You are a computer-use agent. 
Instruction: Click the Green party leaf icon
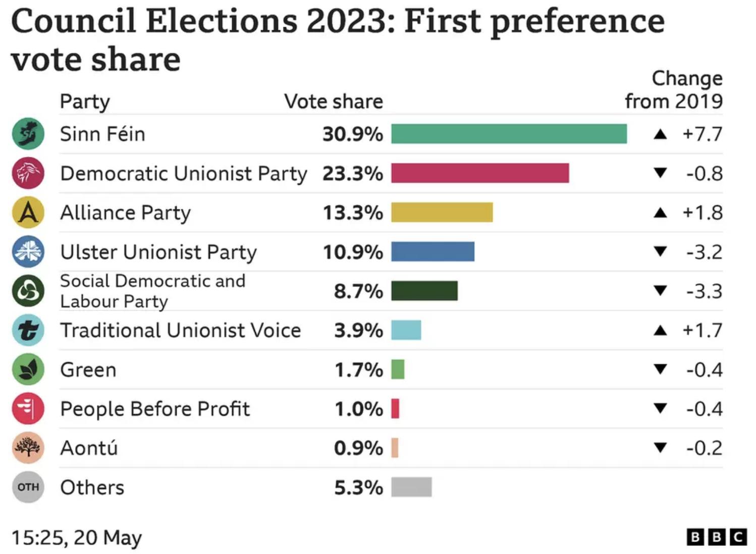pos(28,369)
